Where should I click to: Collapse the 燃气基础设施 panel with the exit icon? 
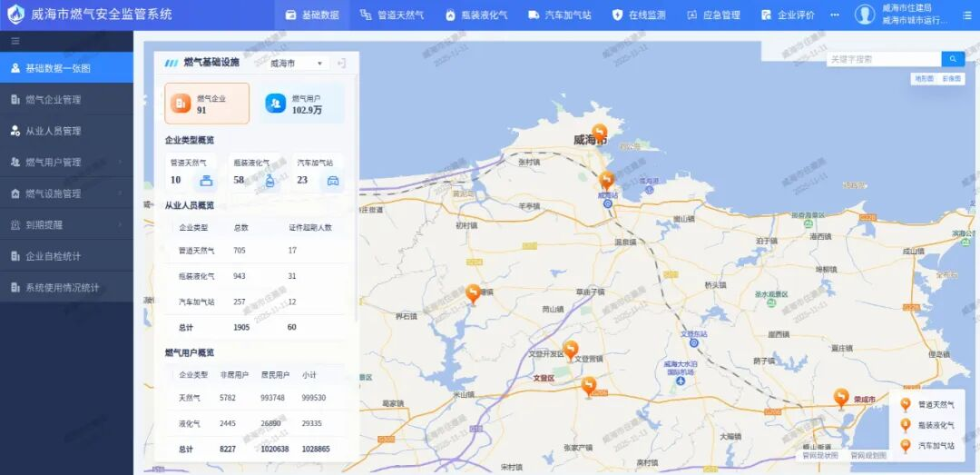point(341,64)
